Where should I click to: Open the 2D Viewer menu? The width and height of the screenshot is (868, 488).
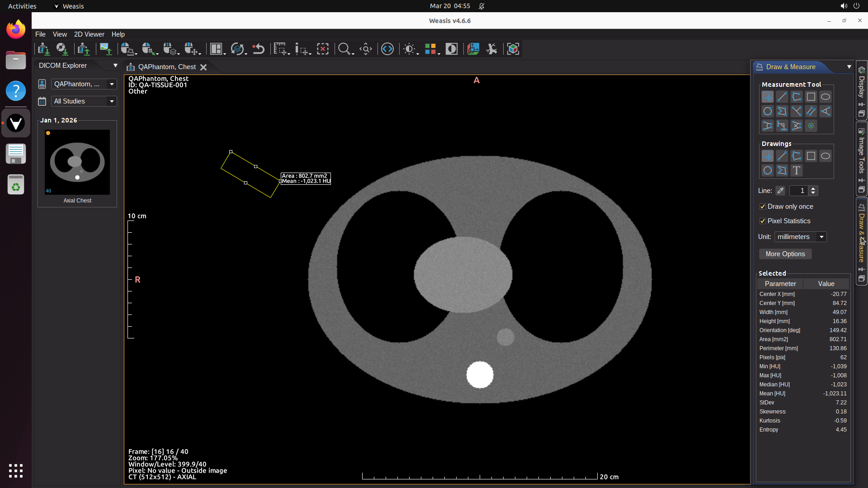(89, 34)
